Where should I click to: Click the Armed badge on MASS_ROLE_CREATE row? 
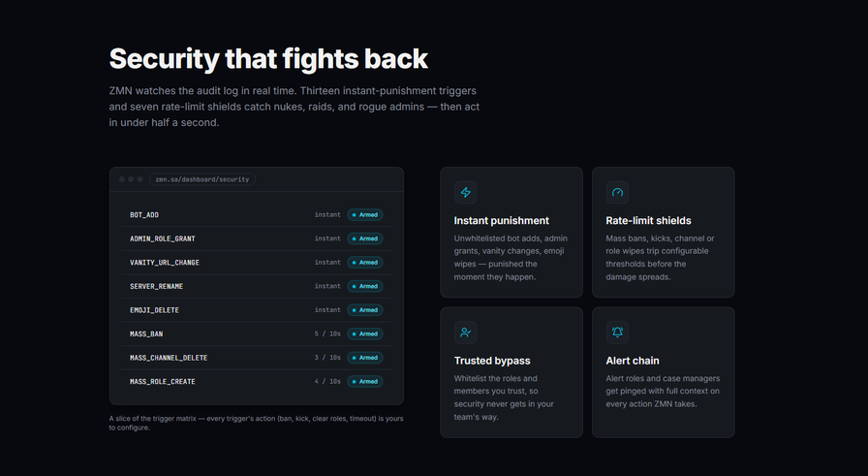[365, 382]
